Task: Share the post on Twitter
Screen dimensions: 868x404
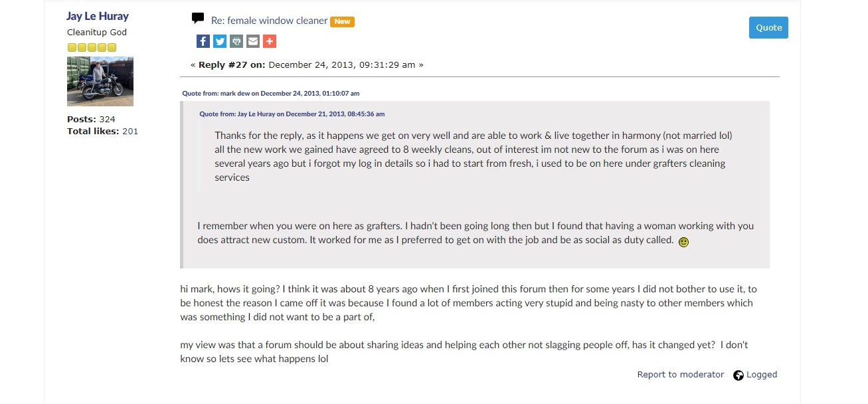Action: coord(220,41)
